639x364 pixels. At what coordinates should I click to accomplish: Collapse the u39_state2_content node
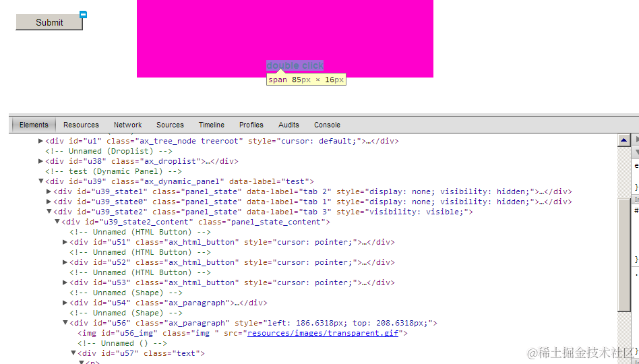57,222
